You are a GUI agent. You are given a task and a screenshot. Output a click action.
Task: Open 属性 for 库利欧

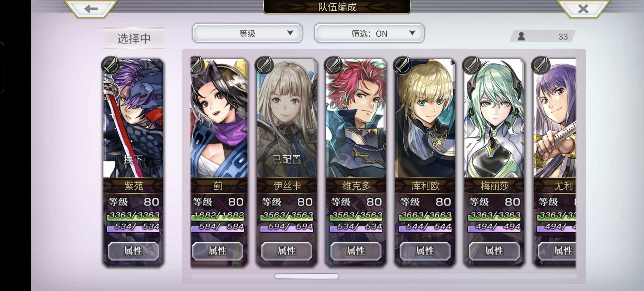pos(425,251)
